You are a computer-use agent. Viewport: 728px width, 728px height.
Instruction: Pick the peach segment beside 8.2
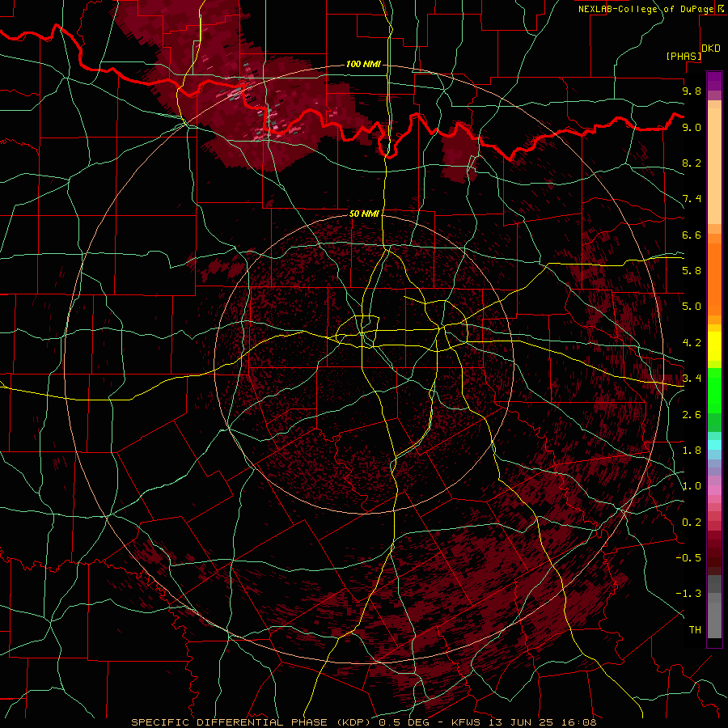[714, 166]
